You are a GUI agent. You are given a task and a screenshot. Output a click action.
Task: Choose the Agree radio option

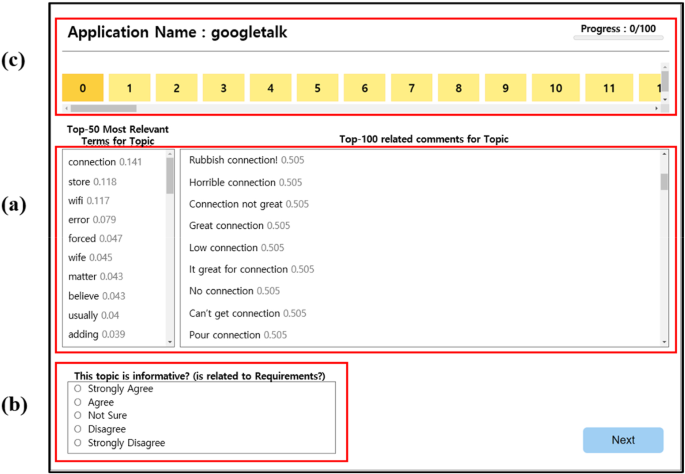click(78, 402)
